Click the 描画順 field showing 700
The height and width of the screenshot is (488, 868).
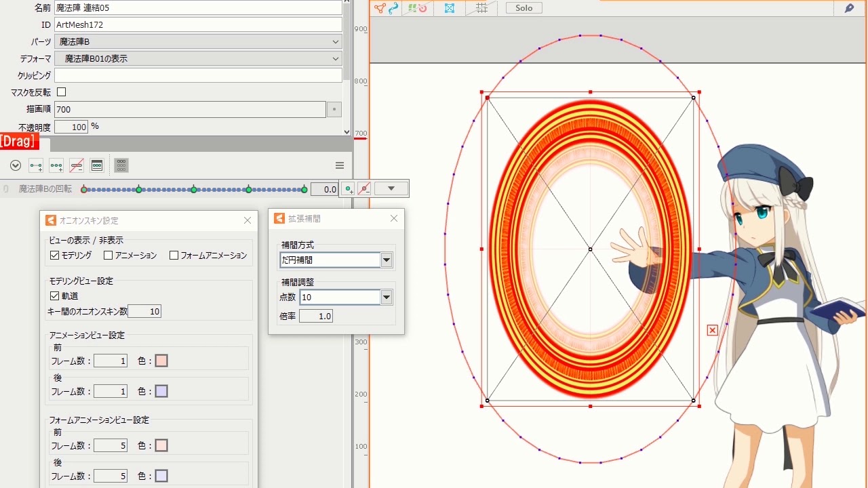click(190, 109)
